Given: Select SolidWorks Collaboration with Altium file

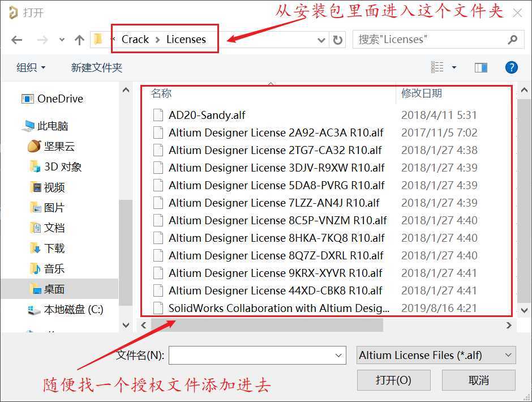Looking at the screenshot, I should 279,308.
